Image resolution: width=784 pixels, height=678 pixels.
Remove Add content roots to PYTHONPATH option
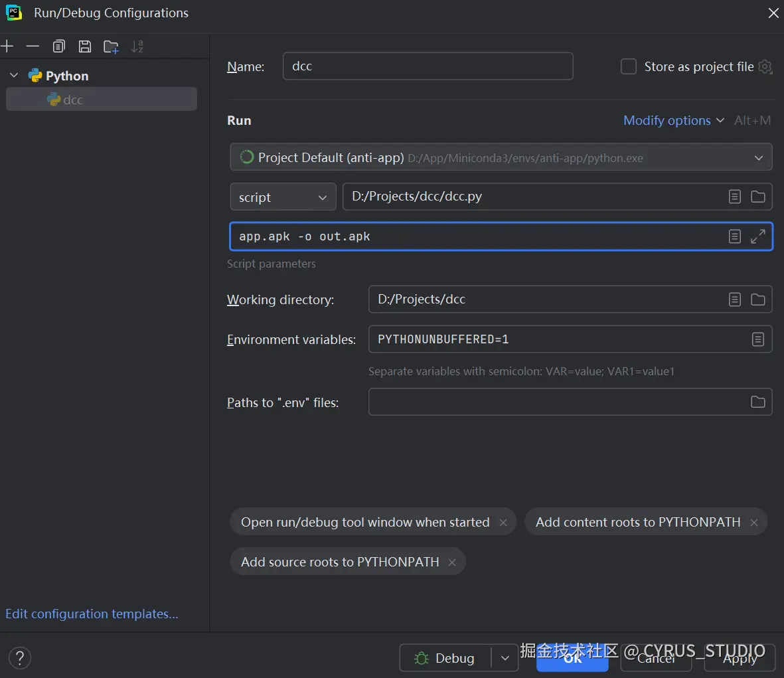point(754,523)
